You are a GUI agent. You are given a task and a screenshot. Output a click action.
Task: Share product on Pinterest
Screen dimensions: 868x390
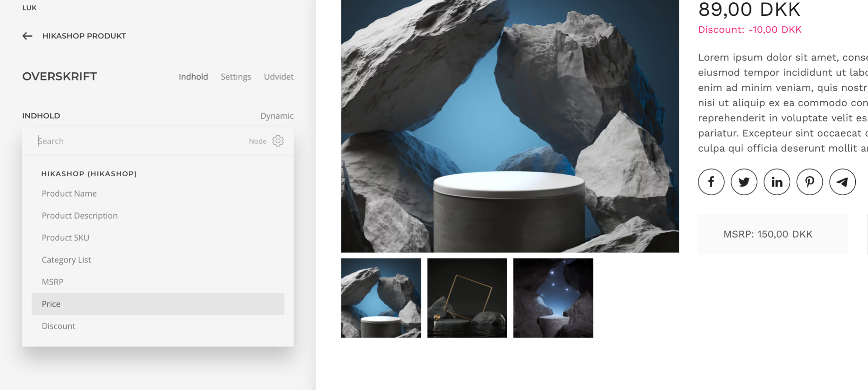[x=810, y=182]
